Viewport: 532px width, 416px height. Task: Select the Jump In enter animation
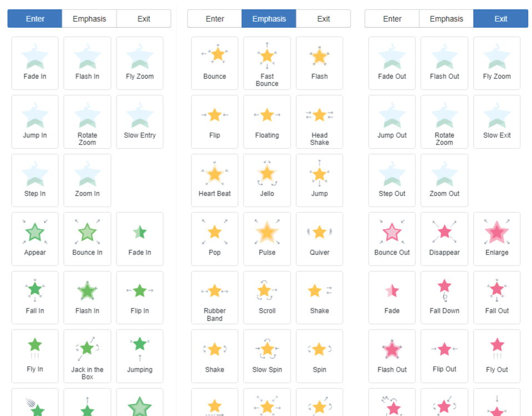[x=35, y=122]
